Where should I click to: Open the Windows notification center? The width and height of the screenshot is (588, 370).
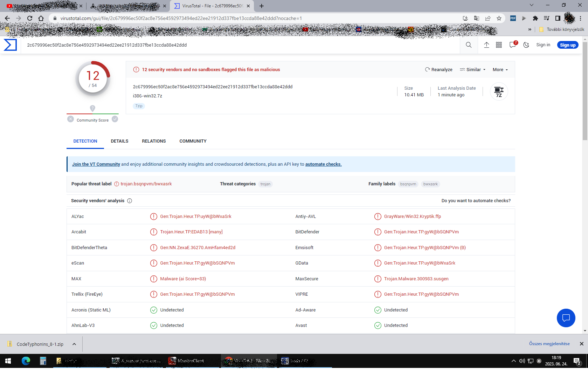[577, 361]
